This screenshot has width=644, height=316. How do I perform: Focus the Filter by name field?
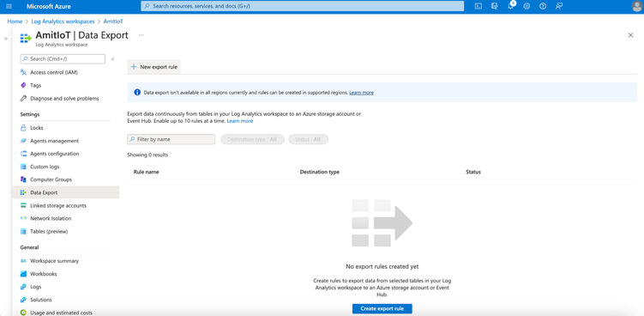172,139
